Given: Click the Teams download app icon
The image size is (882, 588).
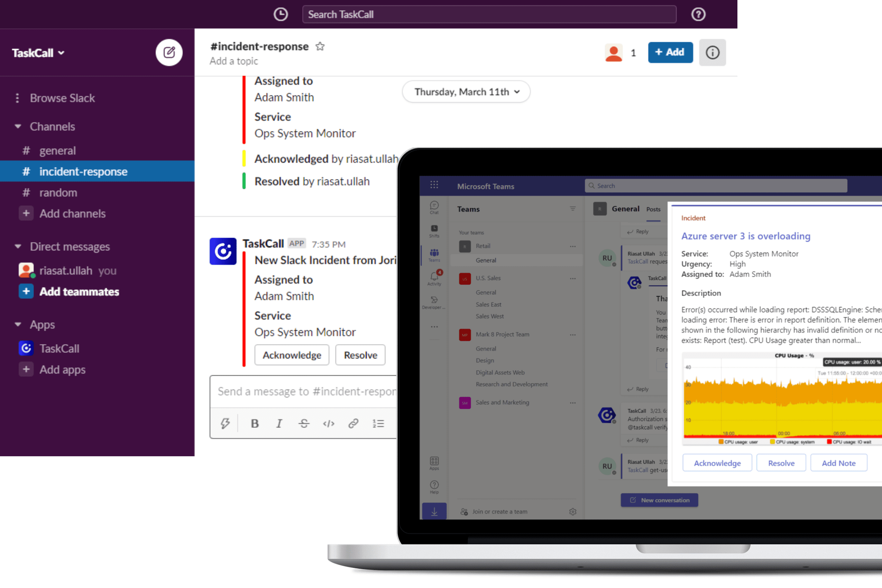Looking at the screenshot, I should 434,511.
